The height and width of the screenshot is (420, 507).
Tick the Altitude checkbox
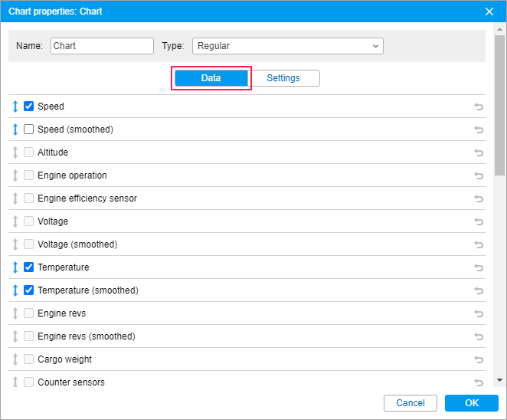pyautogui.click(x=29, y=152)
